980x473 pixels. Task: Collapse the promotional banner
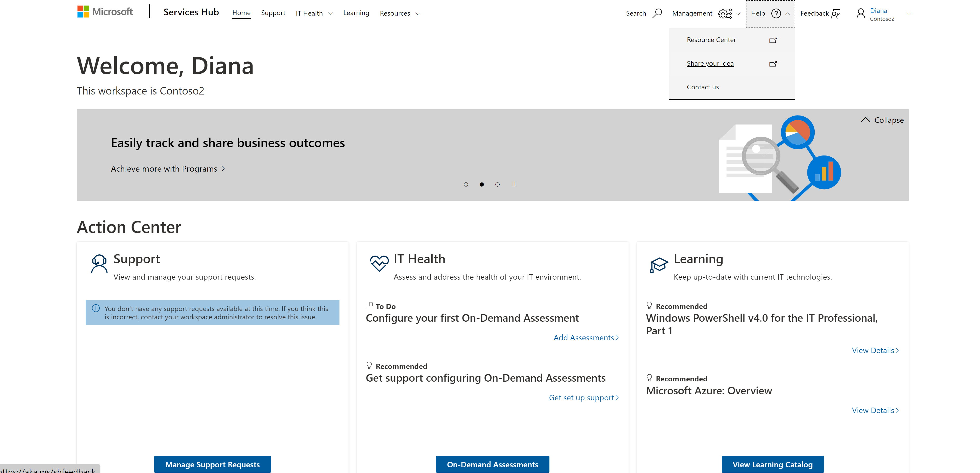(882, 120)
